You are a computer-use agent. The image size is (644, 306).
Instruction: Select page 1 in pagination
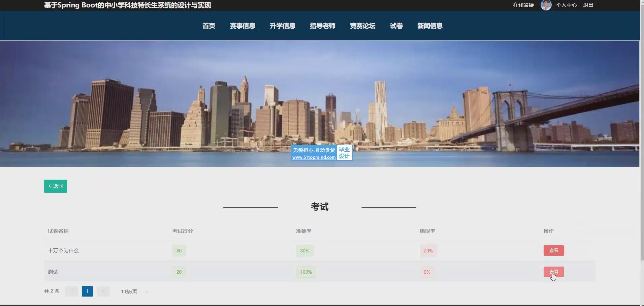coord(87,291)
